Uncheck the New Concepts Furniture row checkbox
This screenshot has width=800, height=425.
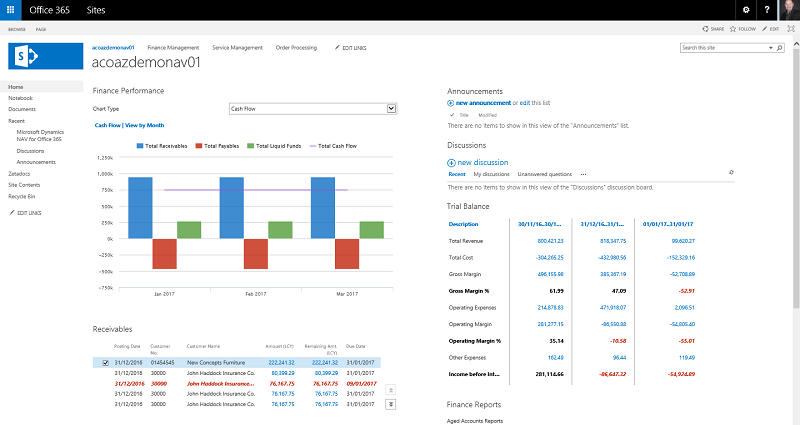[x=106, y=362]
